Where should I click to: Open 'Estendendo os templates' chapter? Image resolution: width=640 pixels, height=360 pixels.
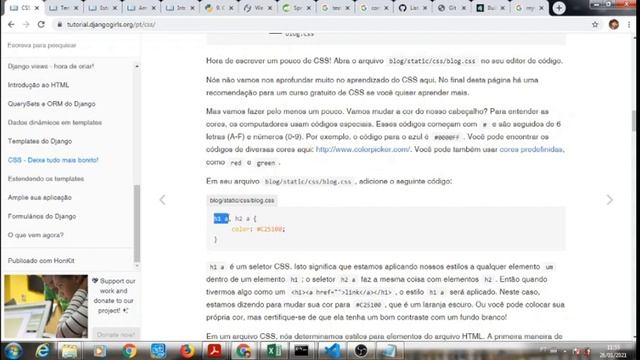(46, 179)
